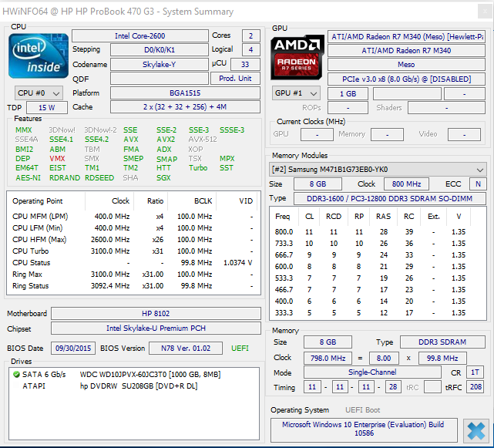Click the Logical count 4 field
Image resolution: width=494 pixels, height=448 pixels.
pyautogui.click(x=250, y=50)
